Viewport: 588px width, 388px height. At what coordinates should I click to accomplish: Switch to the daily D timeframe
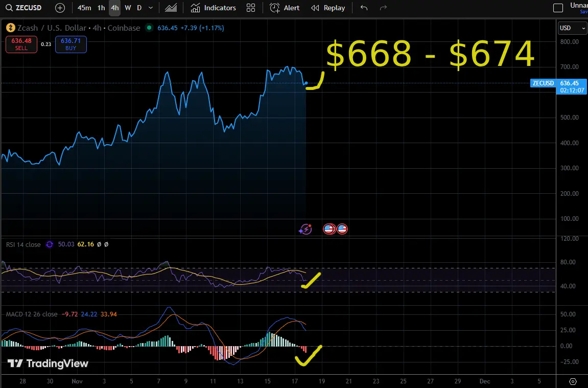[139, 8]
